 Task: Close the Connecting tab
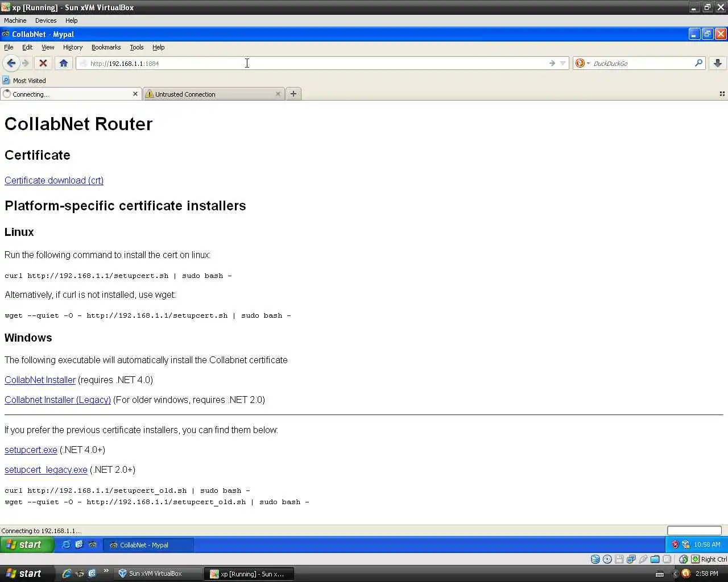(135, 94)
